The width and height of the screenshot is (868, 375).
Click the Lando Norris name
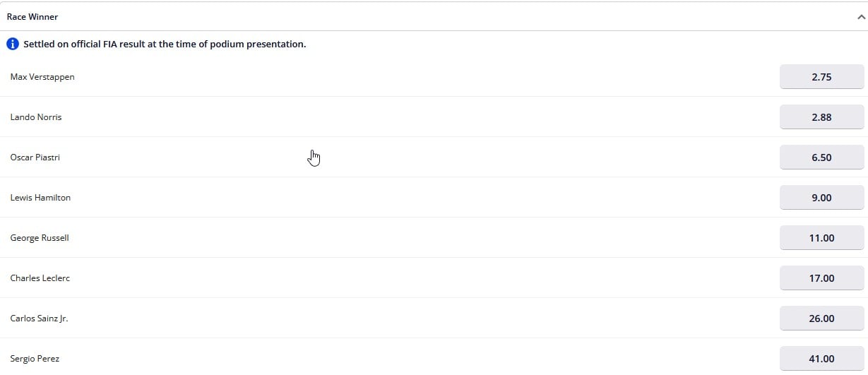click(x=36, y=117)
